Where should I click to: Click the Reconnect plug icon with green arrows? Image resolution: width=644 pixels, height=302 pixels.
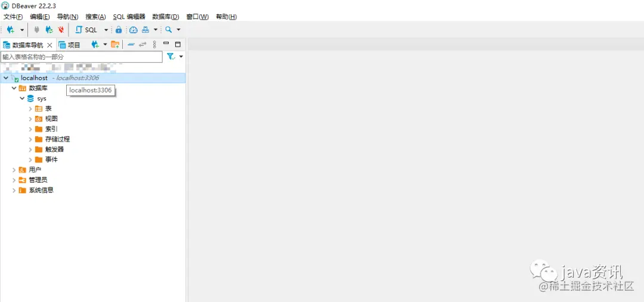(49, 30)
